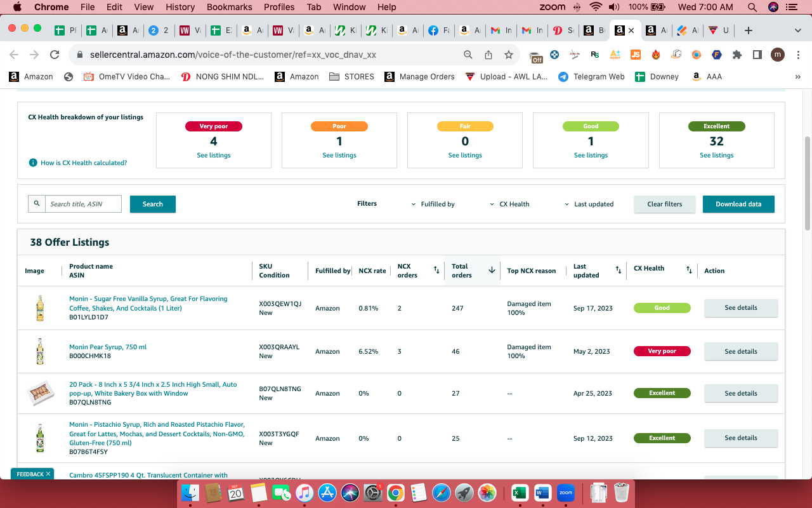812x508 pixels.
Task: Open the View menu
Action: [144, 7]
